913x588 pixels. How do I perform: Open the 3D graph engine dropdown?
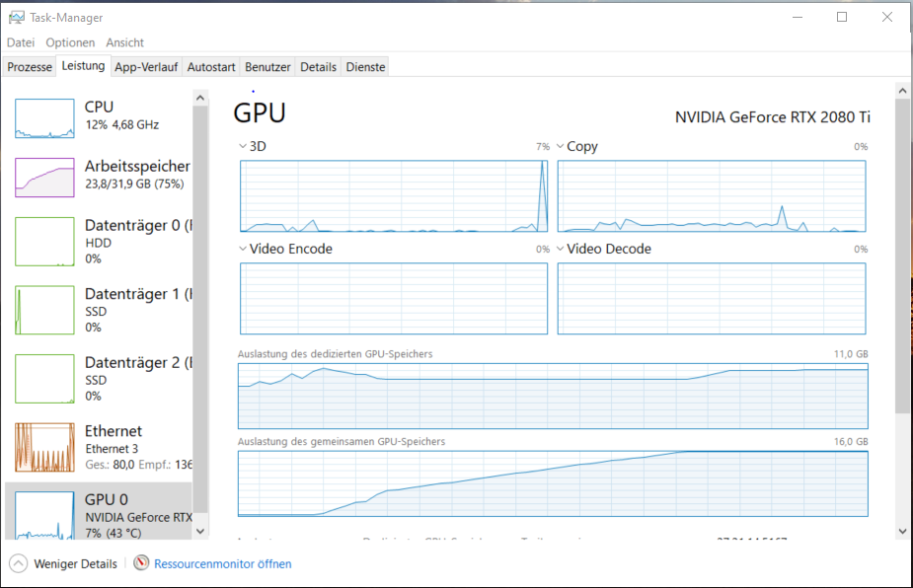pyautogui.click(x=244, y=146)
